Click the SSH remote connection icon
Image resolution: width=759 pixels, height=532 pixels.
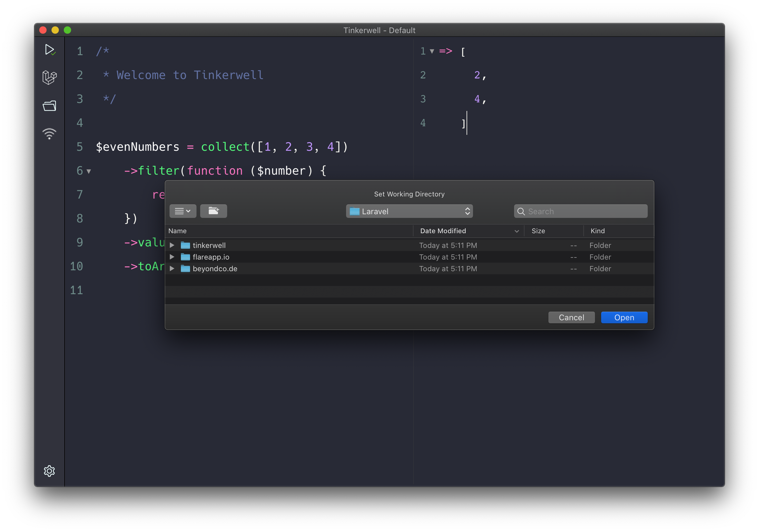tap(50, 134)
